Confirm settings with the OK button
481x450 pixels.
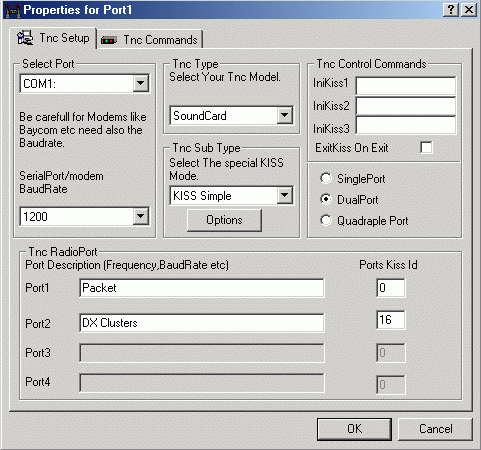tap(354, 429)
